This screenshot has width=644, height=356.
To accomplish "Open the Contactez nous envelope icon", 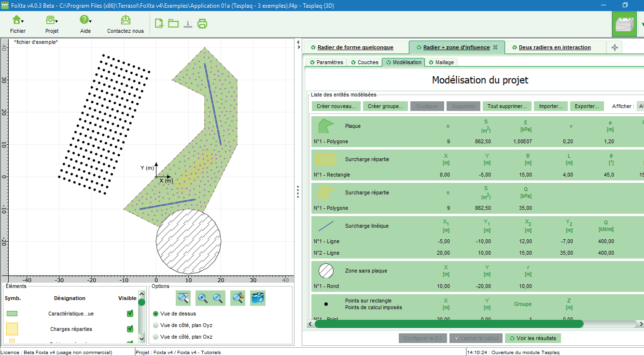I will (x=126, y=20).
